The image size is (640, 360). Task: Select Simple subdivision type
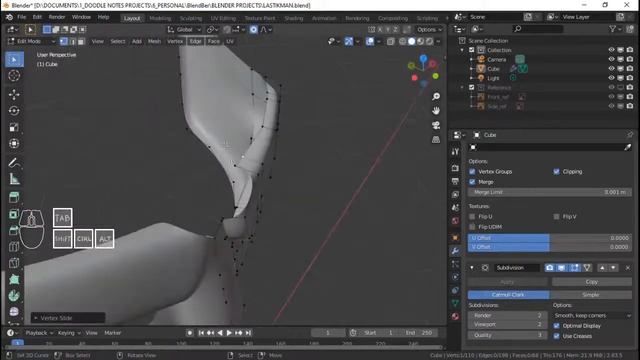591,295
